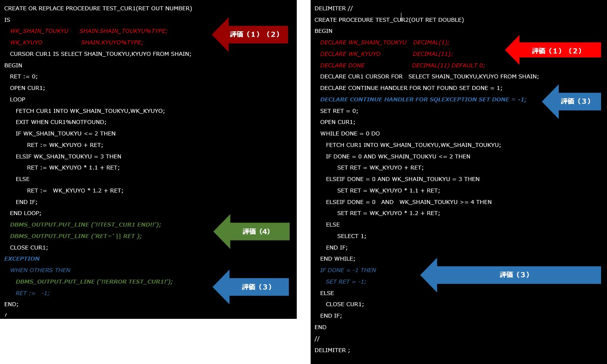Screen dimensions: 607x364
Task: Click the green '!!TEST_CUR1 END!!' output line
Action: pos(86,225)
